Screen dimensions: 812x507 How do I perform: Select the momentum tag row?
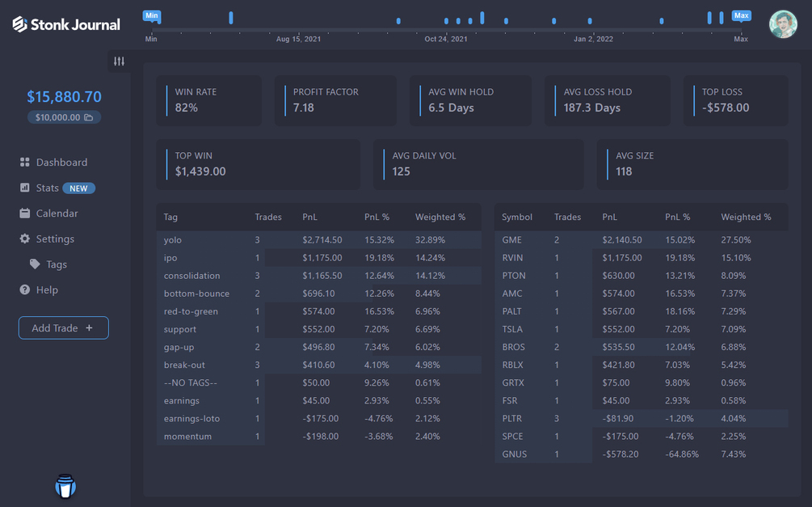(318, 437)
